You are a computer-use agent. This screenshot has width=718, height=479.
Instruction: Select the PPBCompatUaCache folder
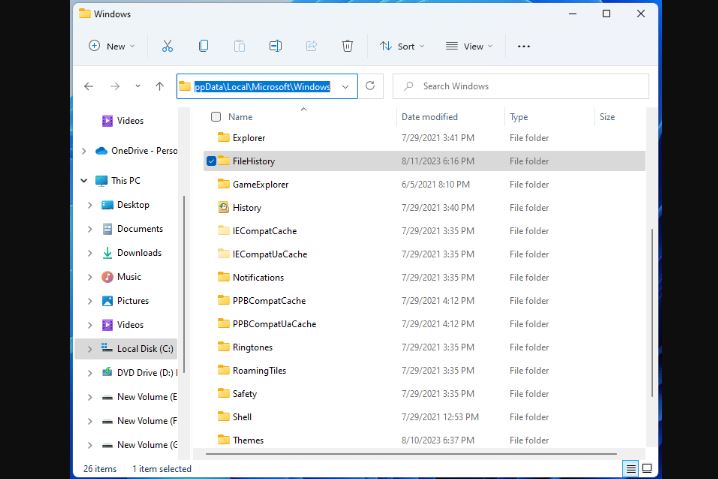(424, 324)
